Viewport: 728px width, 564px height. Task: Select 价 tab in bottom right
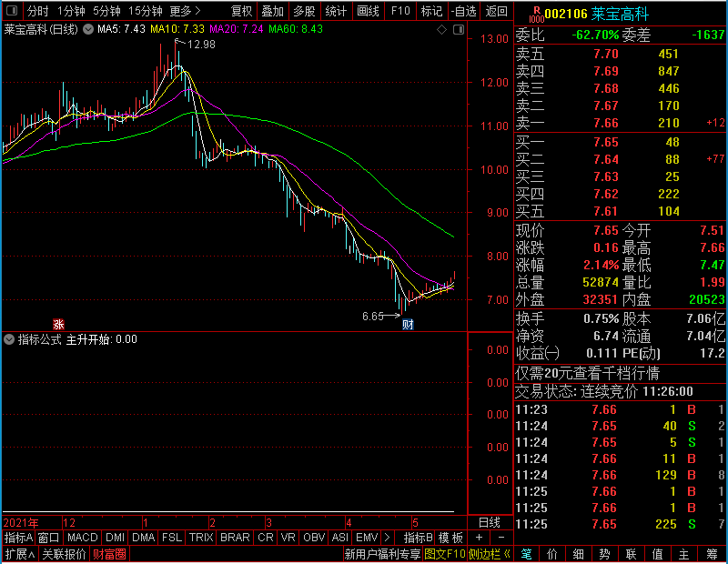[x=552, y=554]
